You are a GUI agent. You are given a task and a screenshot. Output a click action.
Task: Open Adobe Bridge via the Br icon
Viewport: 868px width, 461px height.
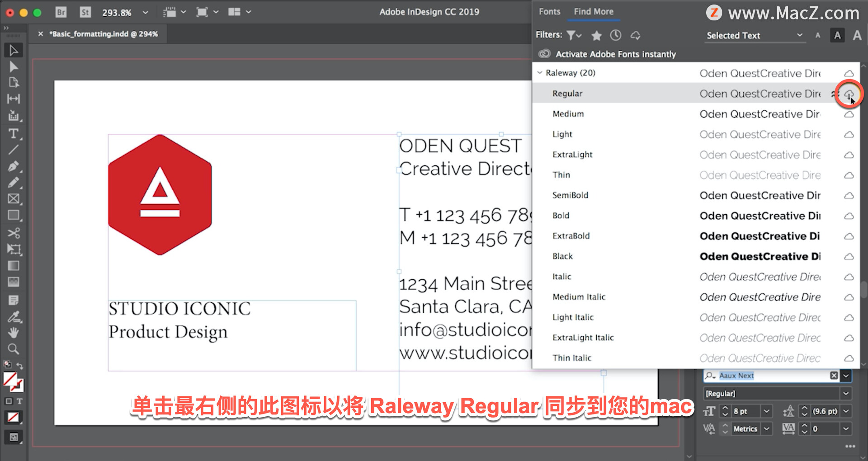61,12
